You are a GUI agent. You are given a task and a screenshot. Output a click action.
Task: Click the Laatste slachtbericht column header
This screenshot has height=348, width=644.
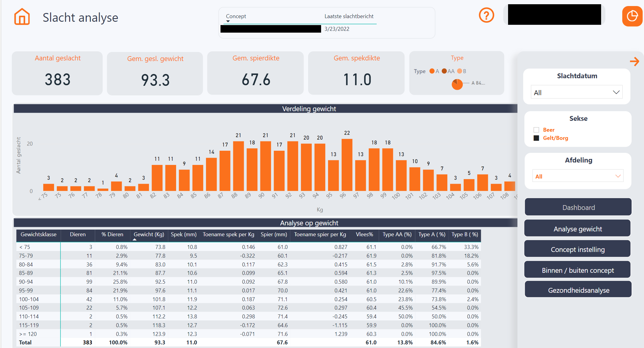[x=349, y=16]
